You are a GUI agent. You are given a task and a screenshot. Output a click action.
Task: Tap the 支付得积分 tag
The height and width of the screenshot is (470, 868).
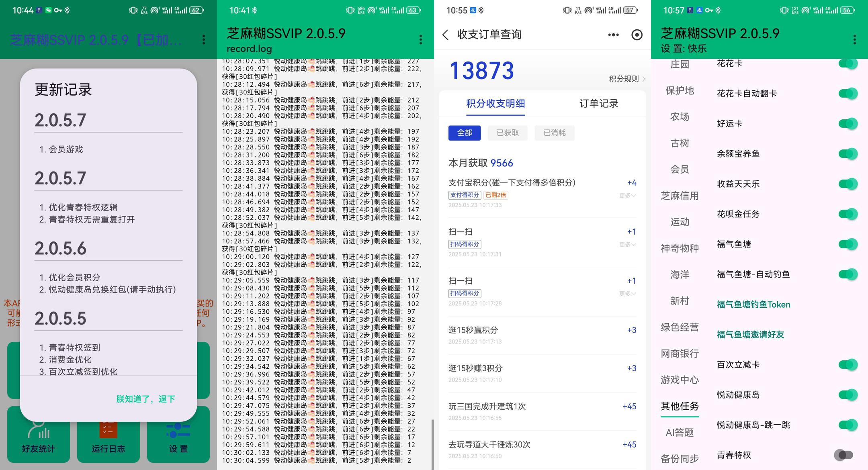(x=465, y=195)
